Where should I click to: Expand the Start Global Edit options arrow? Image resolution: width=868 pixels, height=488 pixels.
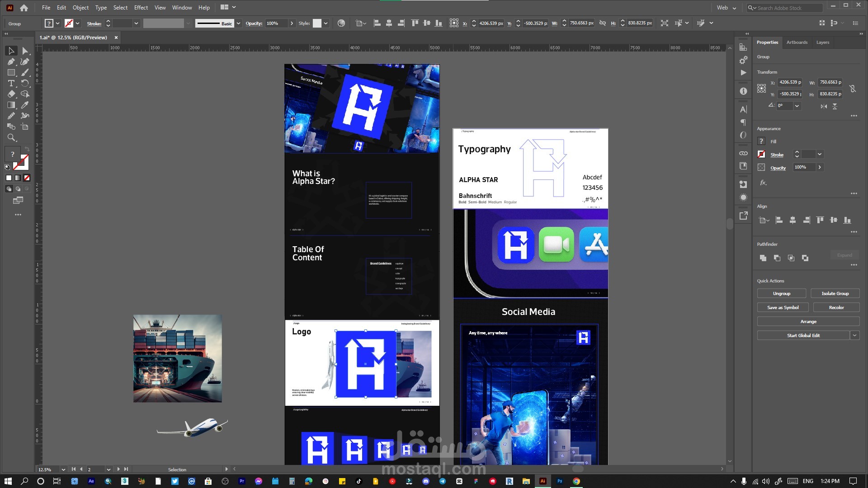point(854,335)
